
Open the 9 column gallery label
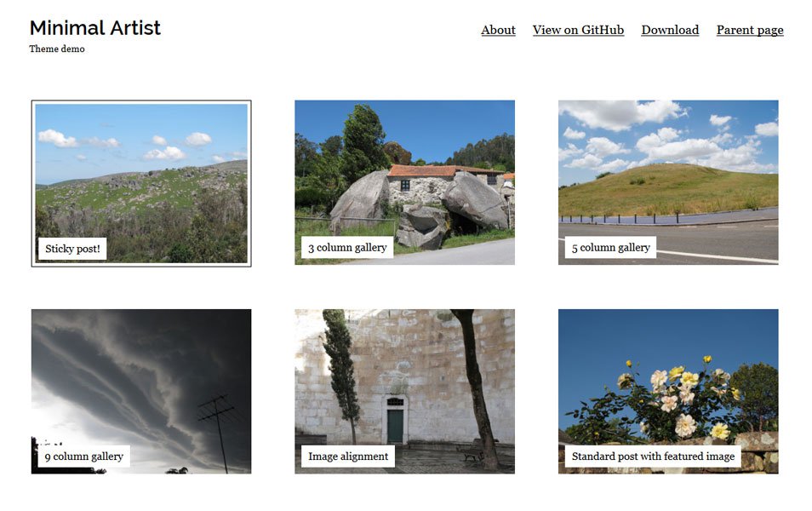tap(84, 456)
